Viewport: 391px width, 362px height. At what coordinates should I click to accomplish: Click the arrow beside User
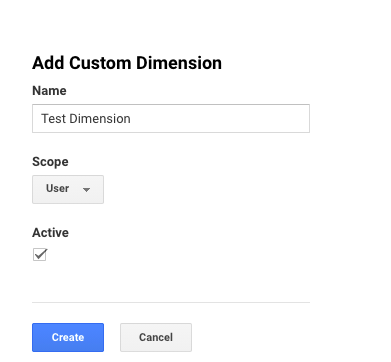[86, 190]
